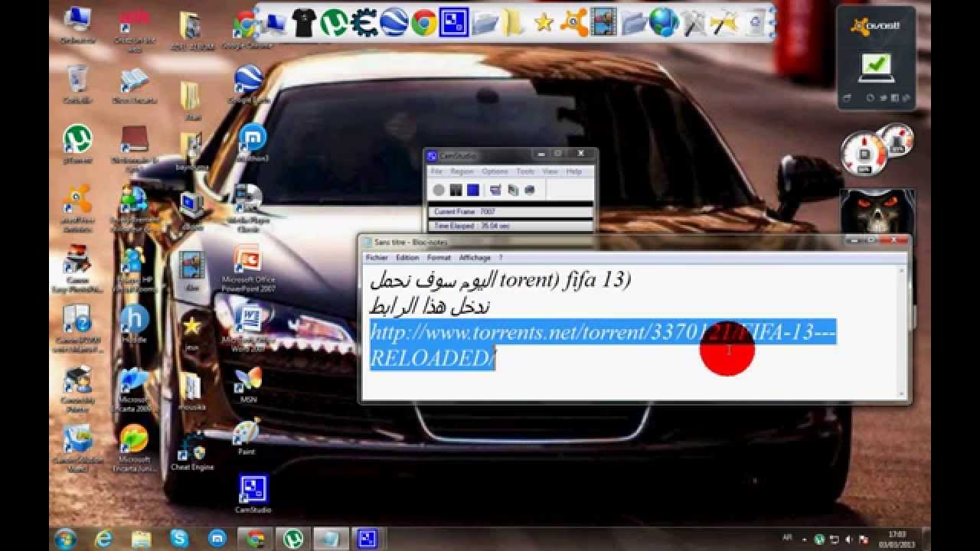Open Notepad Format menu
This screenshot has width=980, height=551.
coord(439,258)
